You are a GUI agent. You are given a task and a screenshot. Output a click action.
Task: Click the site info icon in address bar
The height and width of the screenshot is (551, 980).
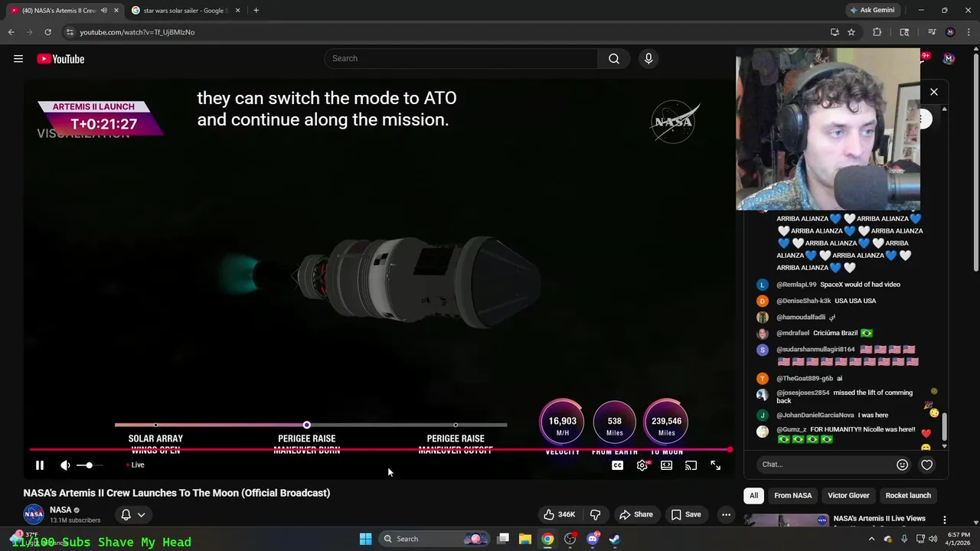click(70, 32)
